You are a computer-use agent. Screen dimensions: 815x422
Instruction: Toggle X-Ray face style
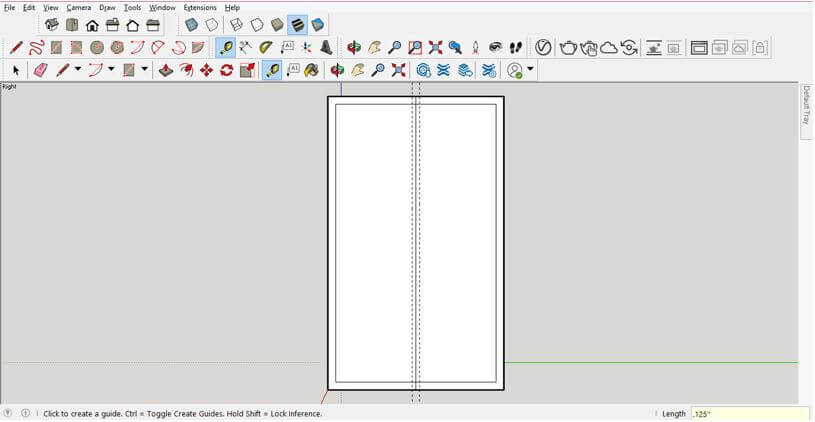point(192,24)
